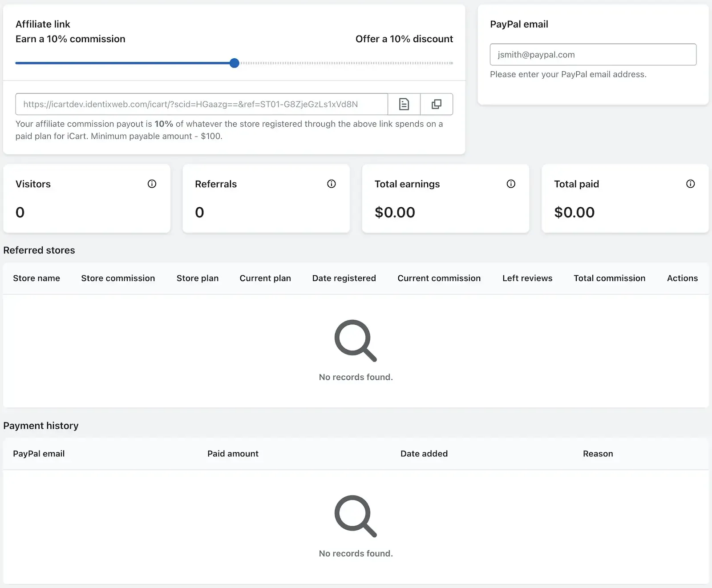The width and height of the screenshot is (712, 588).
Task: Click the PayPal email column in Payment history
Action: 39,454
